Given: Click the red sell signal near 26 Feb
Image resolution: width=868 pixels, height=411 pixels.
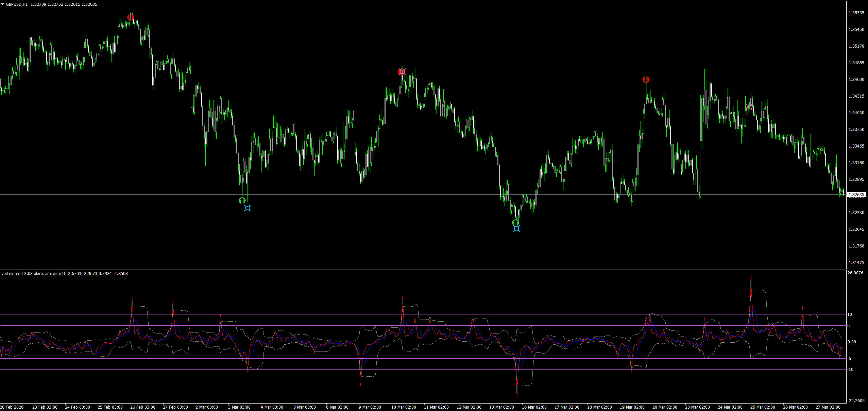Looking at the screenshot, I should [131, 17].
